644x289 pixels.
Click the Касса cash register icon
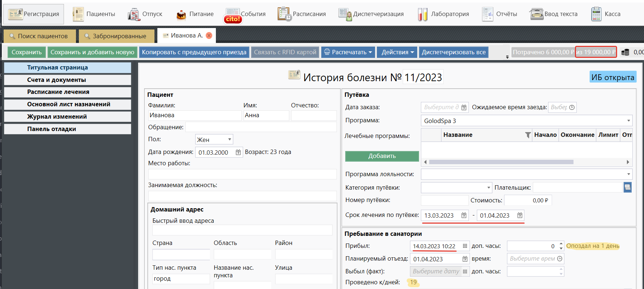tap(596, 14)
